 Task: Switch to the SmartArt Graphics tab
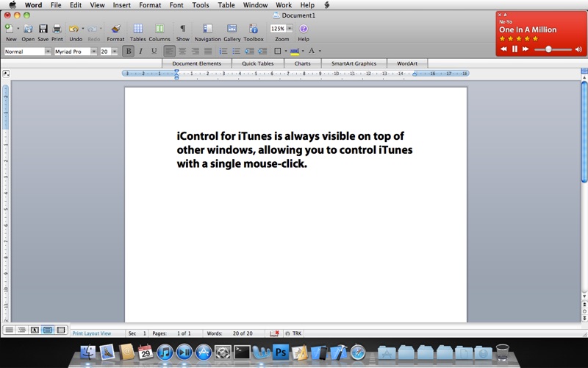[354, 63]
